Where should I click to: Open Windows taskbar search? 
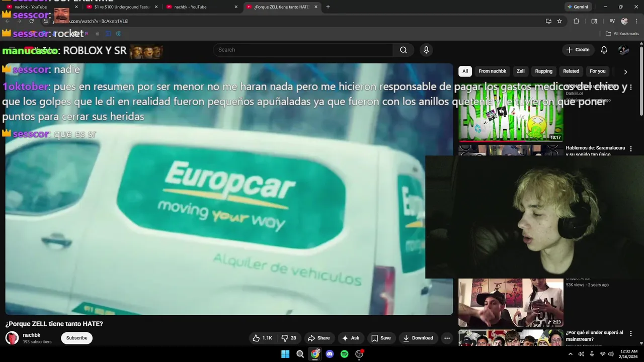[300, 354]
